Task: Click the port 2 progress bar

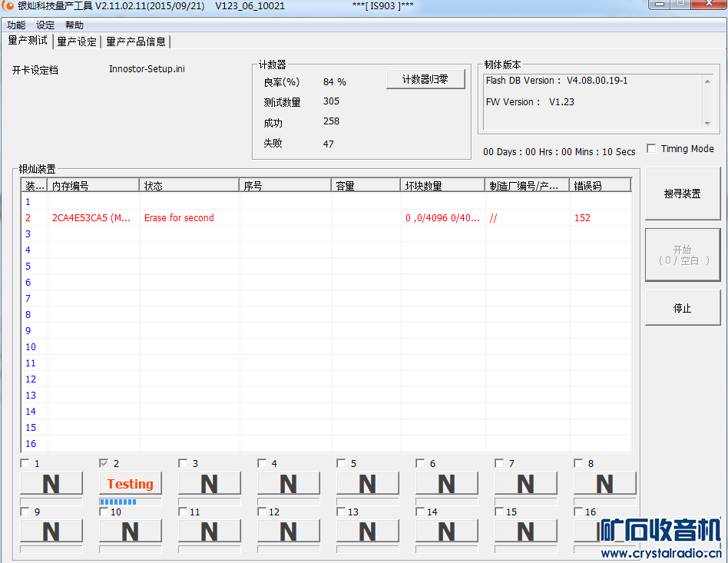Action: click(130, 502)
